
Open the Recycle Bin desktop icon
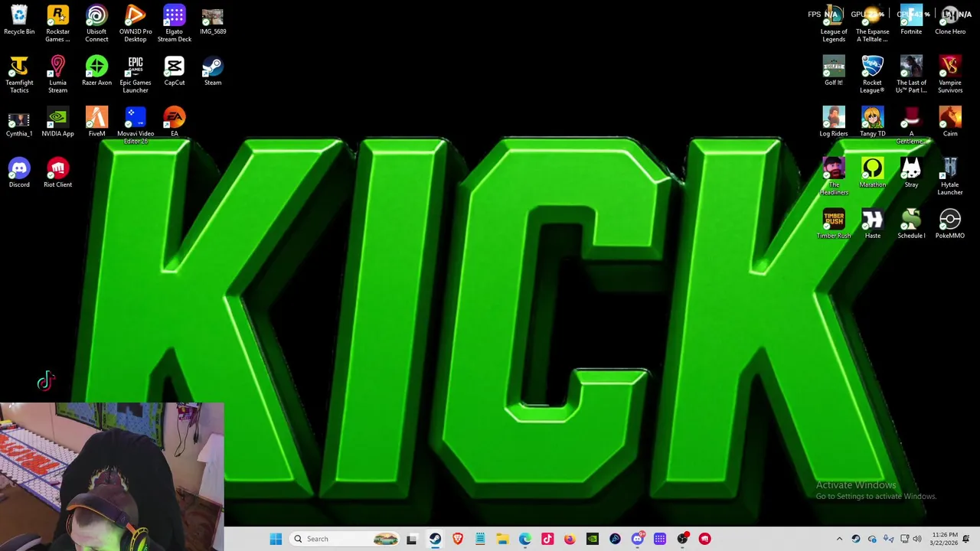pyautogui.click(x=19, y=21)
